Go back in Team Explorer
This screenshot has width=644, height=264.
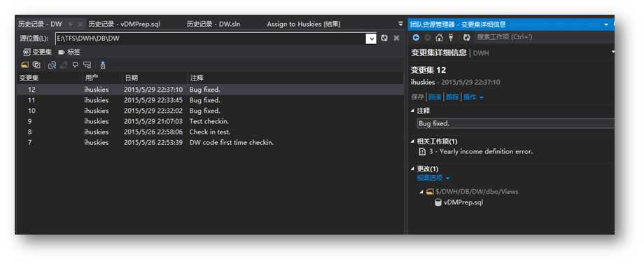click(x=416, y=37)
